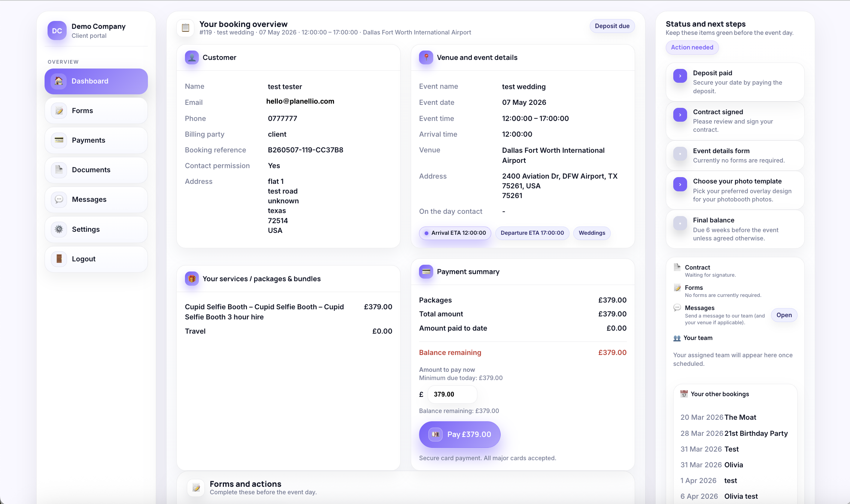Click the Action needed badge
The height and width of the screenshot is (504, 850).
tap(692, 48)
